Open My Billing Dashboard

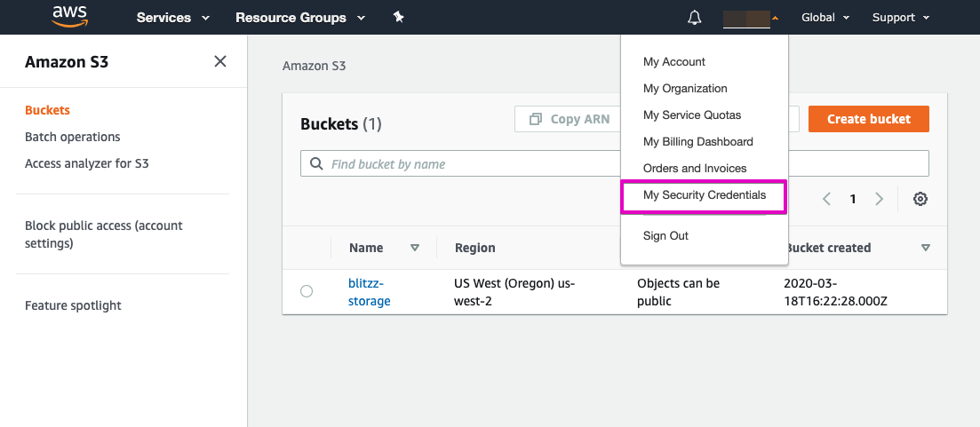click(x=697, y=142)
